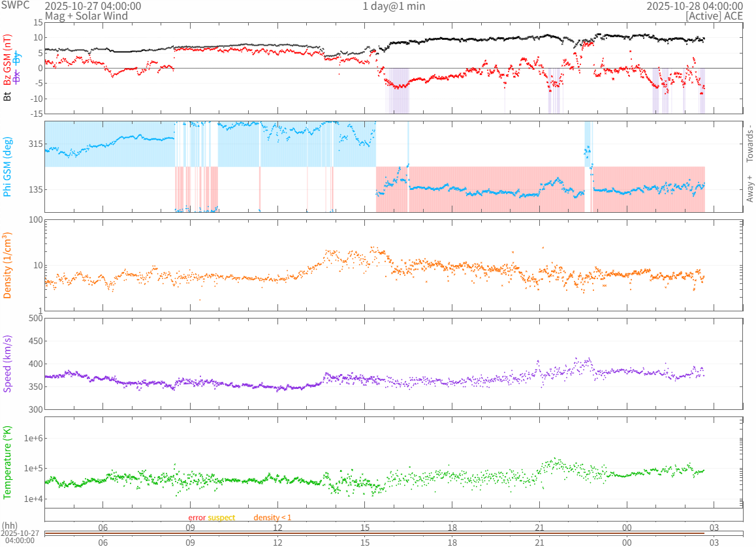Click the Phi GSM (deg) axis label

(x=8, y=166)
